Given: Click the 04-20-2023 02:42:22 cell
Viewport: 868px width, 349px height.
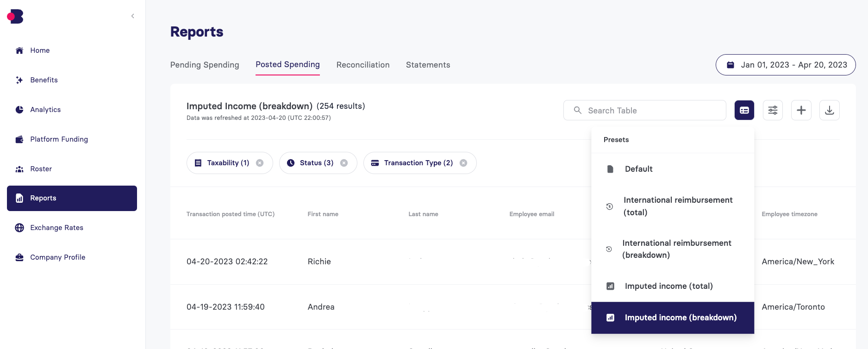Looking at the screenshot, I should pos(227,262).
